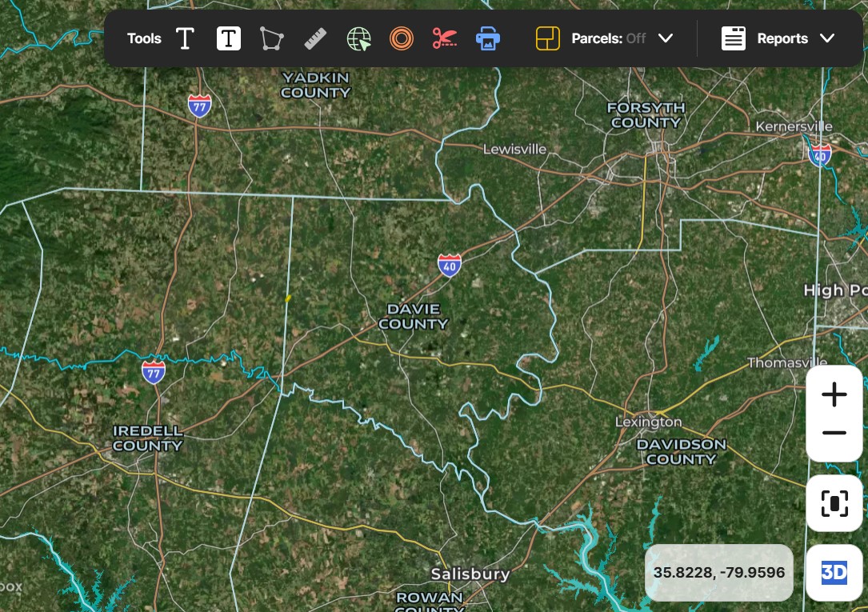Select the plain text label tool
Image resolution: width=868 pixels, height=612 pixels.
pyautogui.click(x=185, y=38)
